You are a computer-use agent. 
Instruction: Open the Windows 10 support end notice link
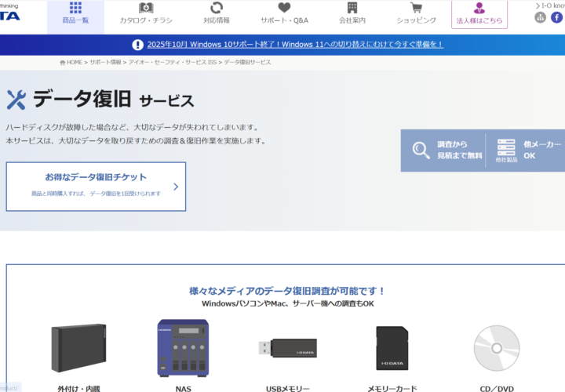(x=295, y=44)
